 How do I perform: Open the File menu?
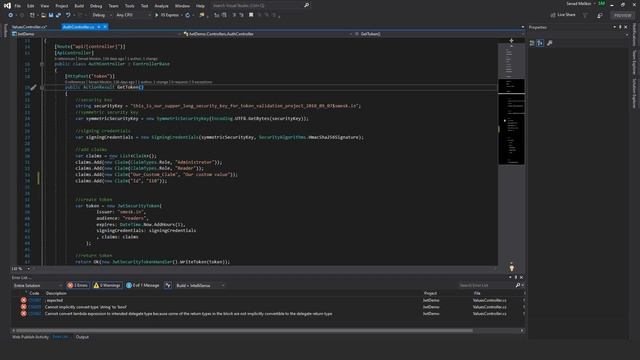point(18,6)
